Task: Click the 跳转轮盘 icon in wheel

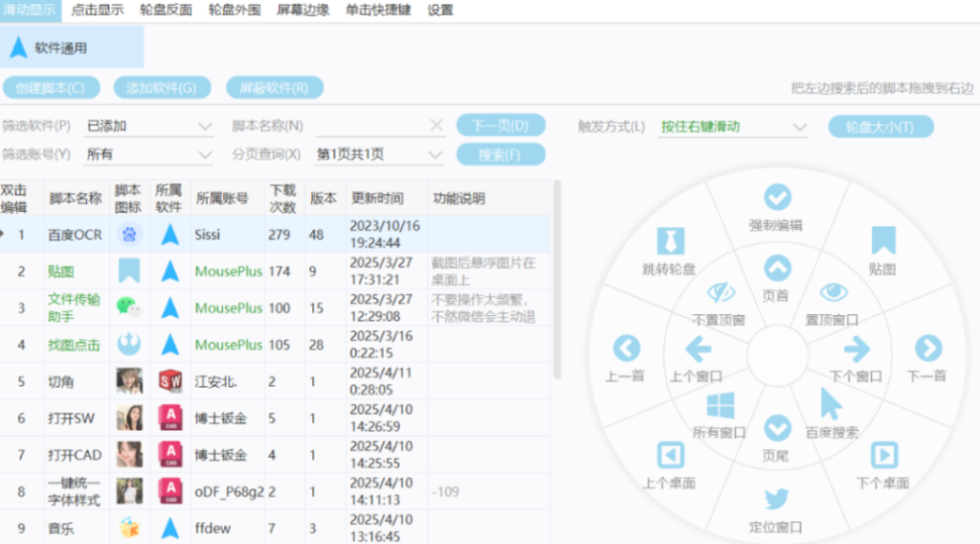Action: coord(671,241)
